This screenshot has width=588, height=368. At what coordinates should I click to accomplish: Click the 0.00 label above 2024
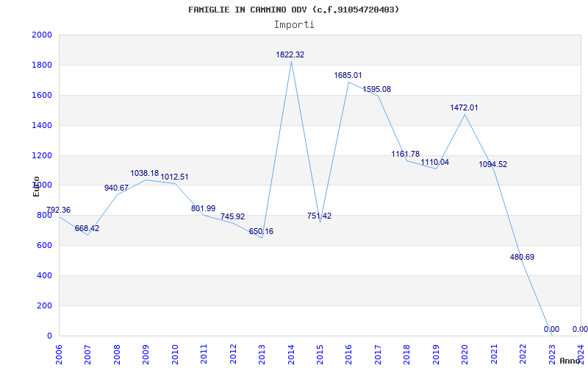tap(580, 329)
